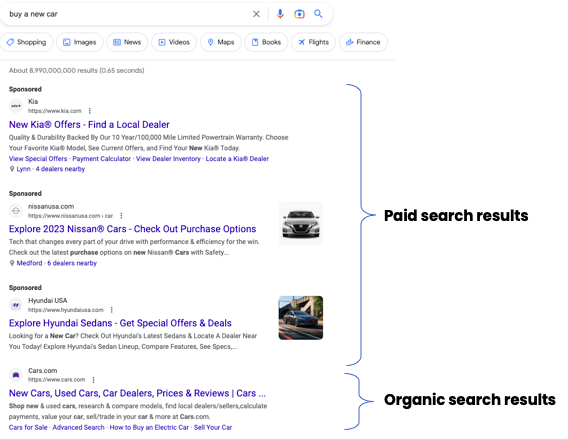Open 'New Cars, Used Cars, Car Dealers' result
This screenshot has height=440, width=568.
(x=137, y=393)
